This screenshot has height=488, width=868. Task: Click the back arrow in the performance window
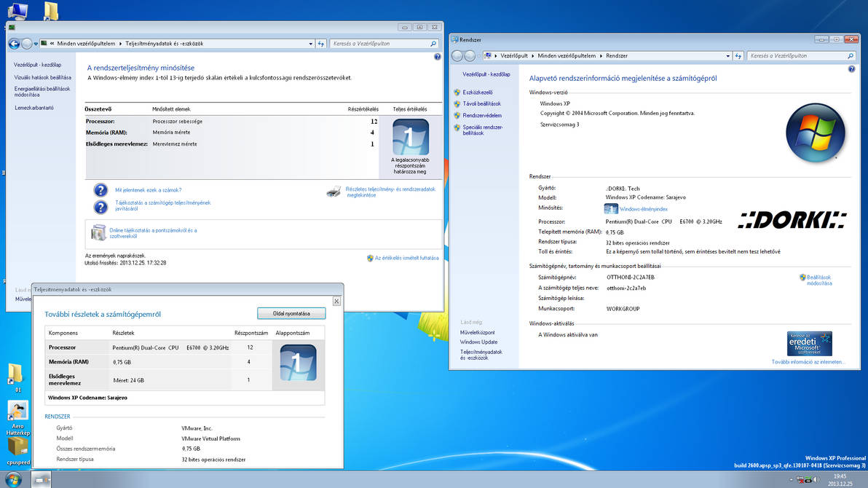click(x=14, y=44)
